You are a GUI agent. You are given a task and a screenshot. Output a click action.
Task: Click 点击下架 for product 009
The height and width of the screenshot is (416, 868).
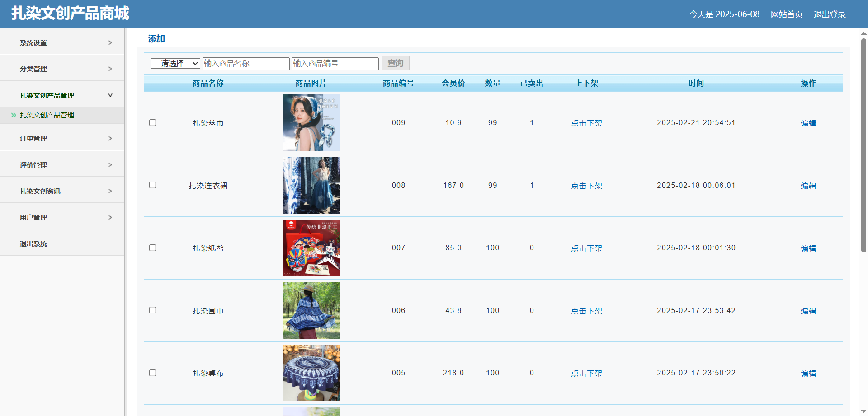point(587,123)
